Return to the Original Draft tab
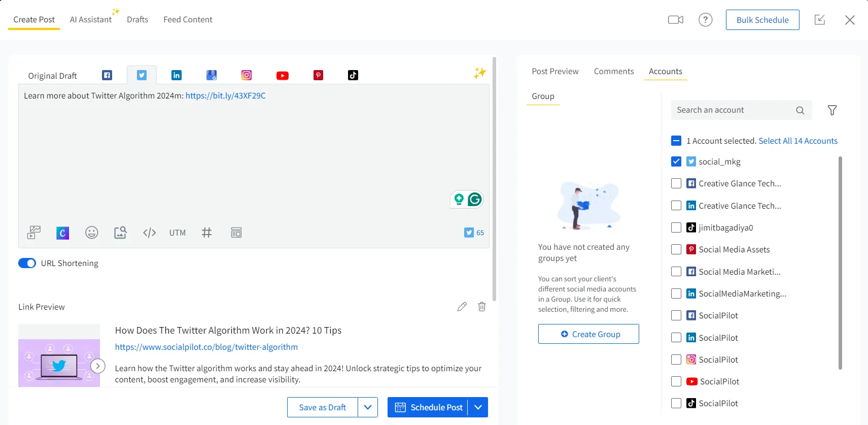 pos(53,76)
